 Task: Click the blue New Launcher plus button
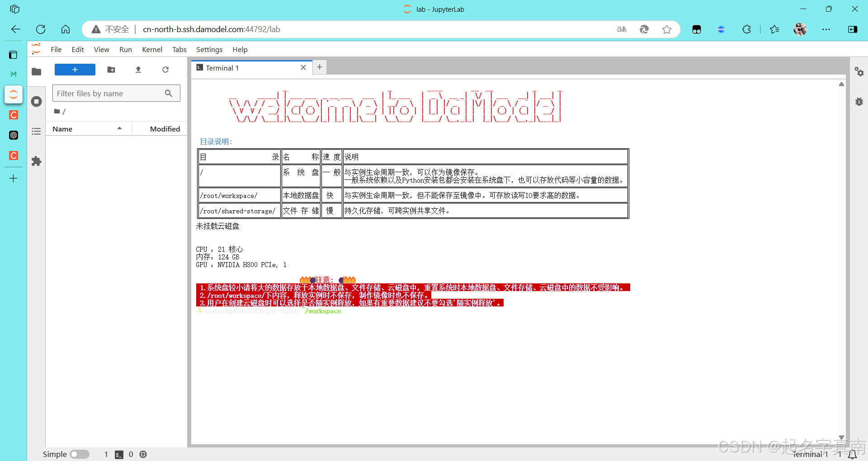click(75, 70)
